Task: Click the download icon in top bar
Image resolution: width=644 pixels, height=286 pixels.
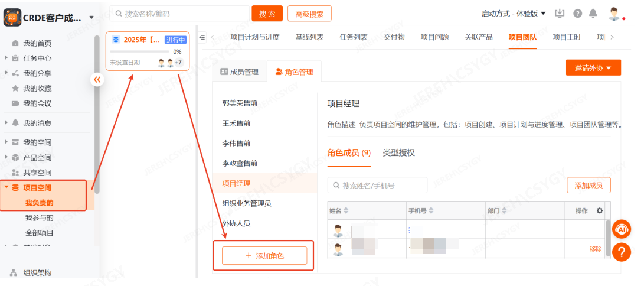Action: tap(560, 14)
